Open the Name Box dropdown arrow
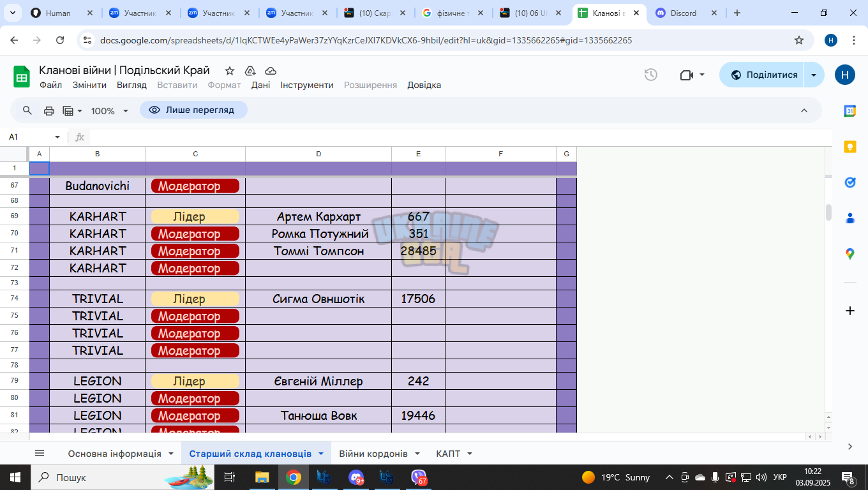The image size is (868, 490). coord(57,137)
